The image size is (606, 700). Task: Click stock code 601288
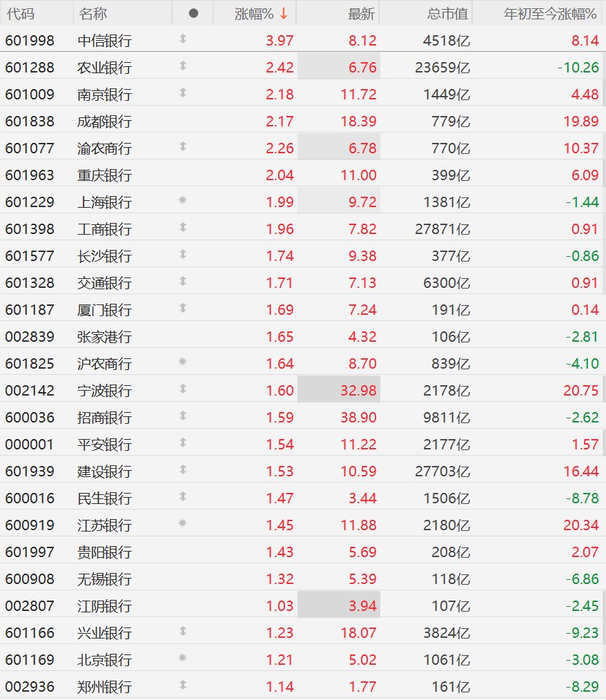coord(30,68)
